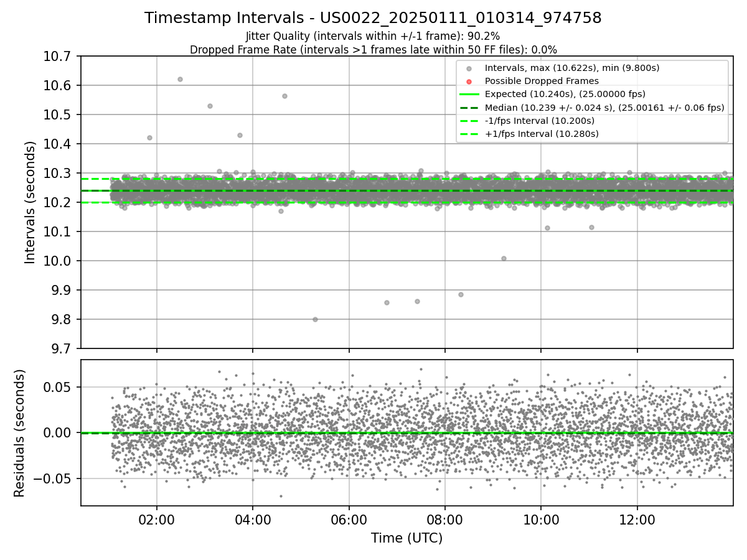Viewport: 747px width, 560px height.
Task: Click the plot title "Timestamp Intervals - US0022_20250111_010314_974758"
Action: tap(373, 18)
